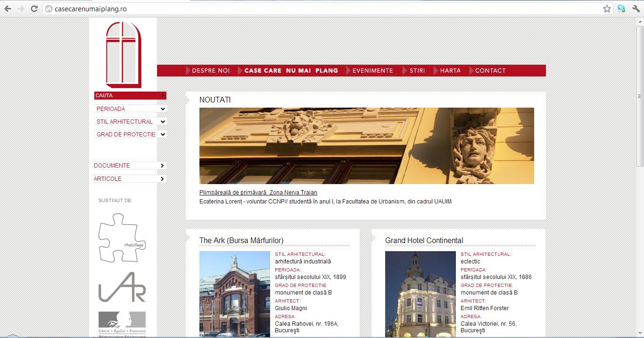Viewport: 644px width, 338px height.
Task: Click the CAUTA search button
Action: (130, 95)
